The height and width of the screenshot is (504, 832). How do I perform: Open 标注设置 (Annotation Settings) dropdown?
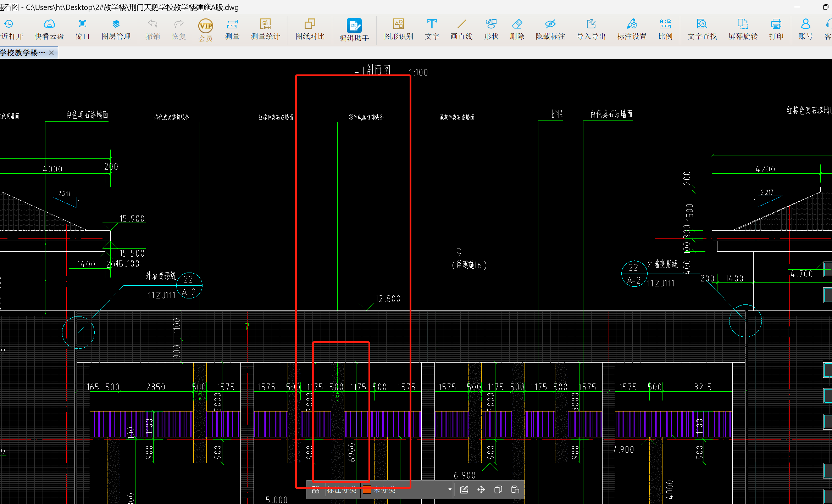tap(632, 30)
